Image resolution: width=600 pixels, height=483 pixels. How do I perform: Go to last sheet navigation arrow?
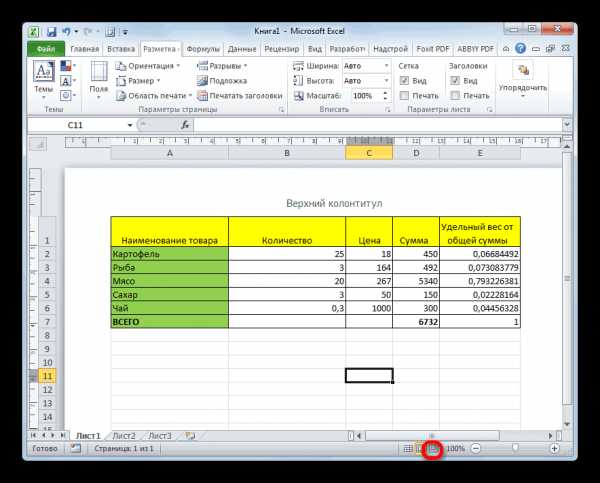pyautogui.click(x=62, y=436)
